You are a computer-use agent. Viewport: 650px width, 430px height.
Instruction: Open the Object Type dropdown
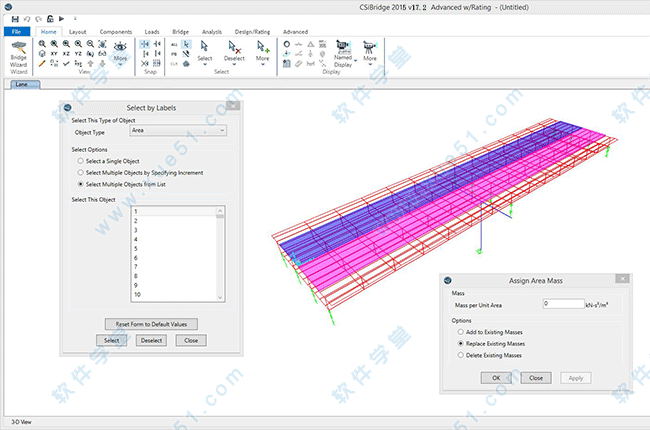tap(178, 131)
